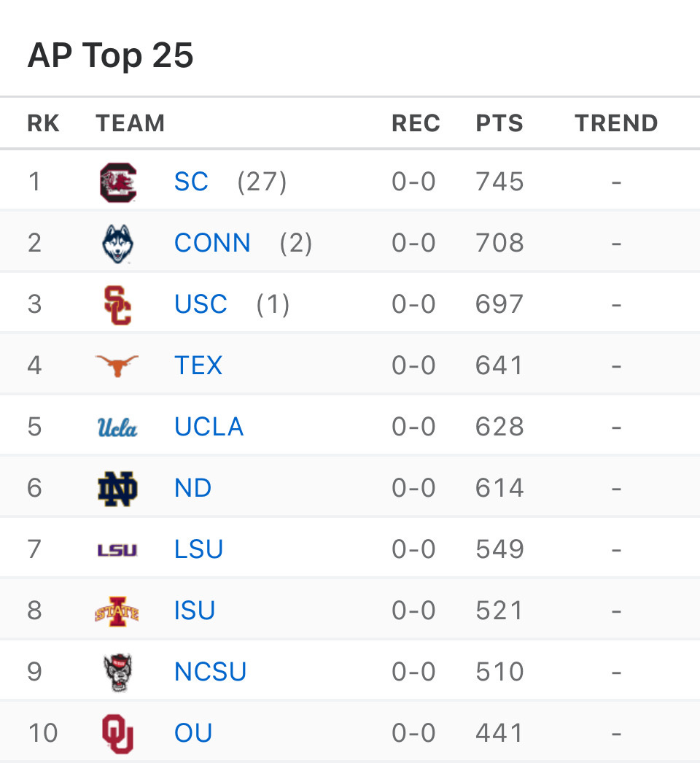Viewport: 700px width, 771px height.
Task: Open the SC team link
Action: pyautogui.click(x=191, y=182)
